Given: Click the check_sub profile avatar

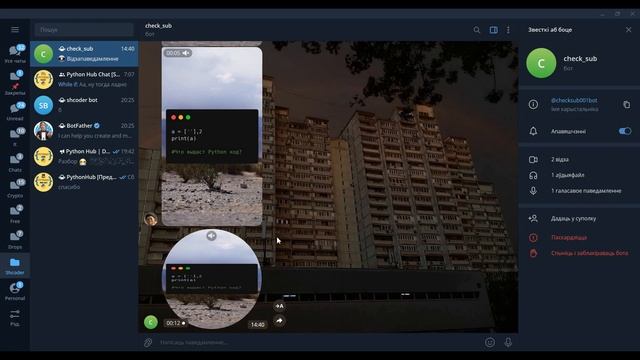Looking at the screenshot, I should 541,63.
